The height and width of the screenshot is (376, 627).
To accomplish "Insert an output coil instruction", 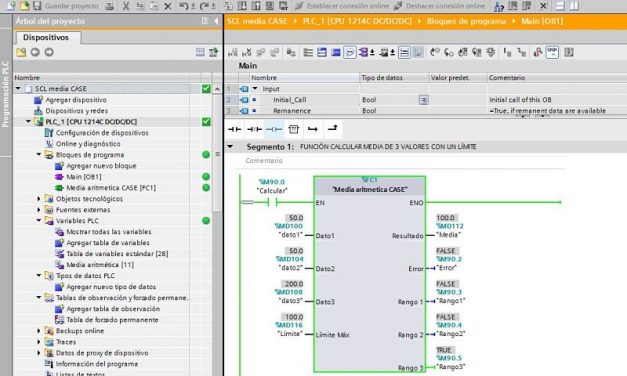I will [x=274, y=129].
